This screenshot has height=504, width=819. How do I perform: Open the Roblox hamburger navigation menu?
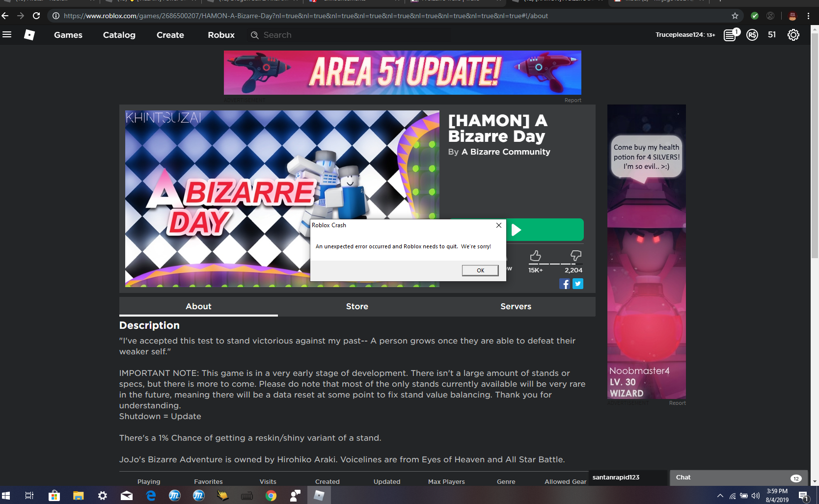pyautogui.click(x=7, y=35)
